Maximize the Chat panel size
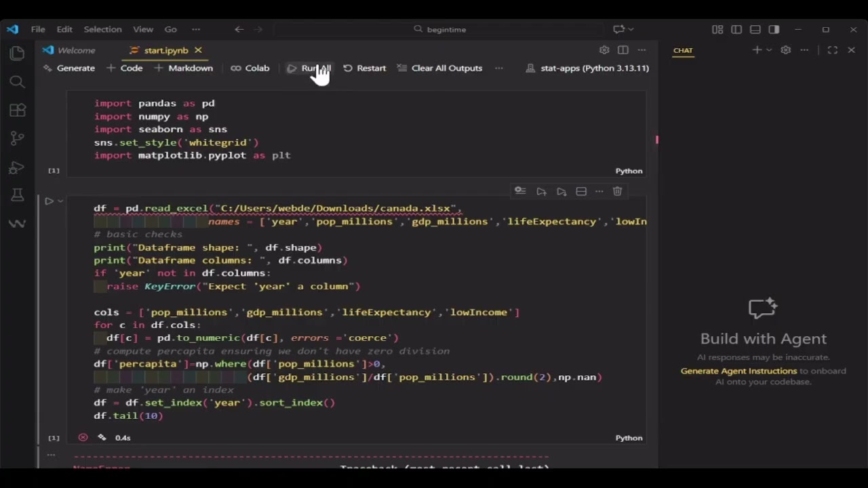The image size is (868, 488). point(833,50)
